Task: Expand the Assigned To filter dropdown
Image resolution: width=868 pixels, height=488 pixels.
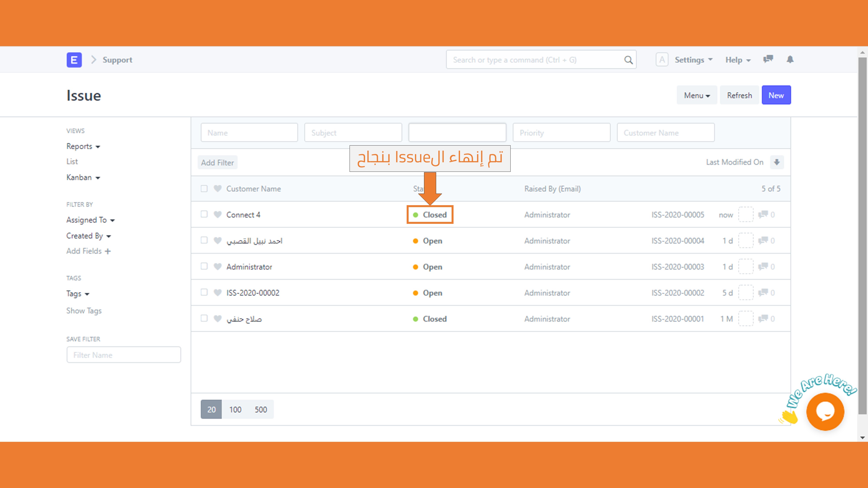Action: pos(91,220)
